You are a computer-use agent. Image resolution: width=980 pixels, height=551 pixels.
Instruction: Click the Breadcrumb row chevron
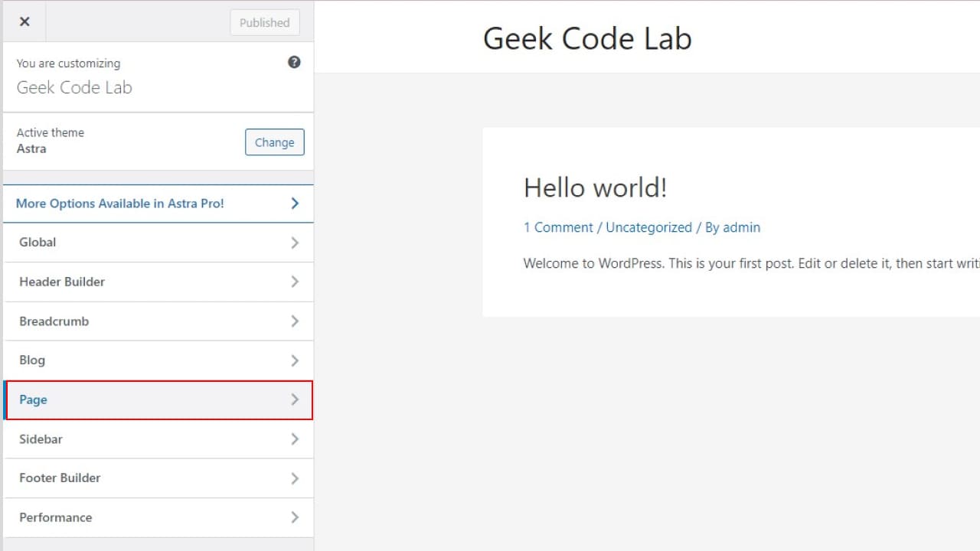click(295, 321)
